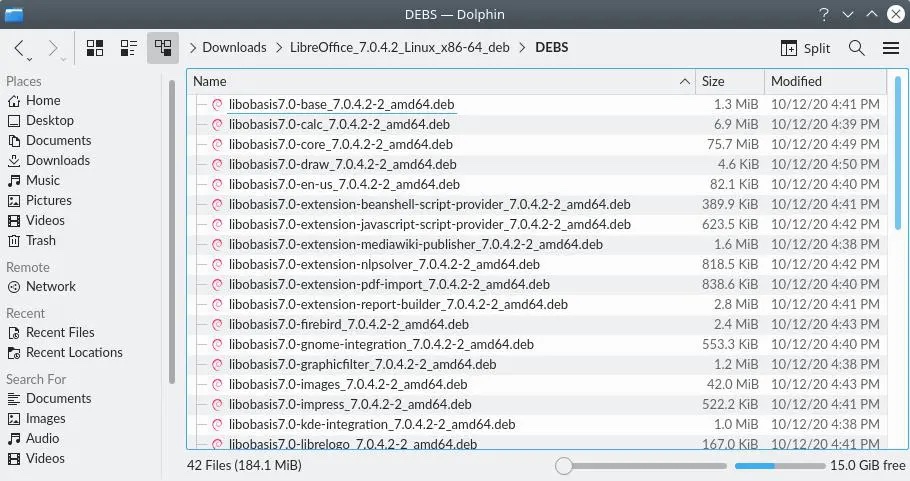
Task: Switch to Details view mode
Action: tap(162, 48)
